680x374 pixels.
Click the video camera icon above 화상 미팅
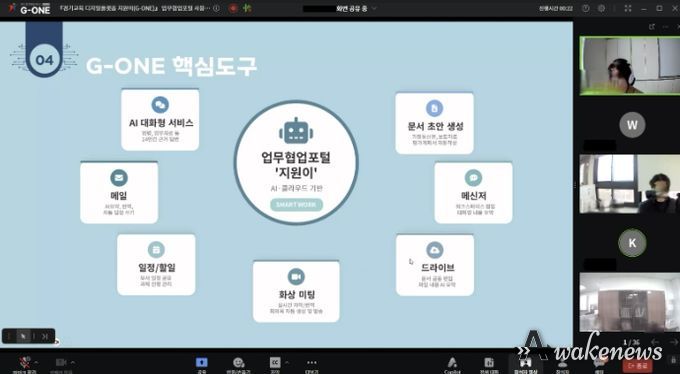tap(296, 277)
